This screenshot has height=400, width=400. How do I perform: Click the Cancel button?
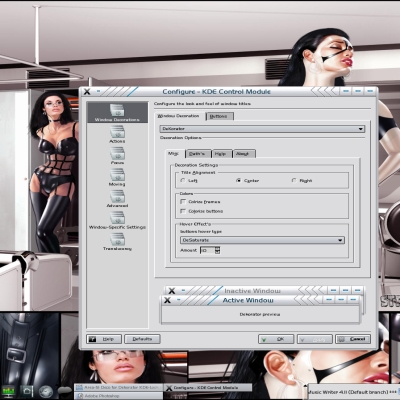[x=353, y=339]
